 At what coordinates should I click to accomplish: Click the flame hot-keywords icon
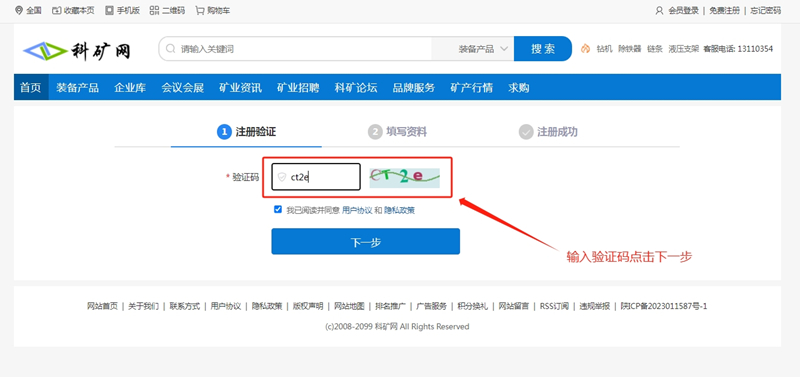pyautogui.click(x=585, y=49)
